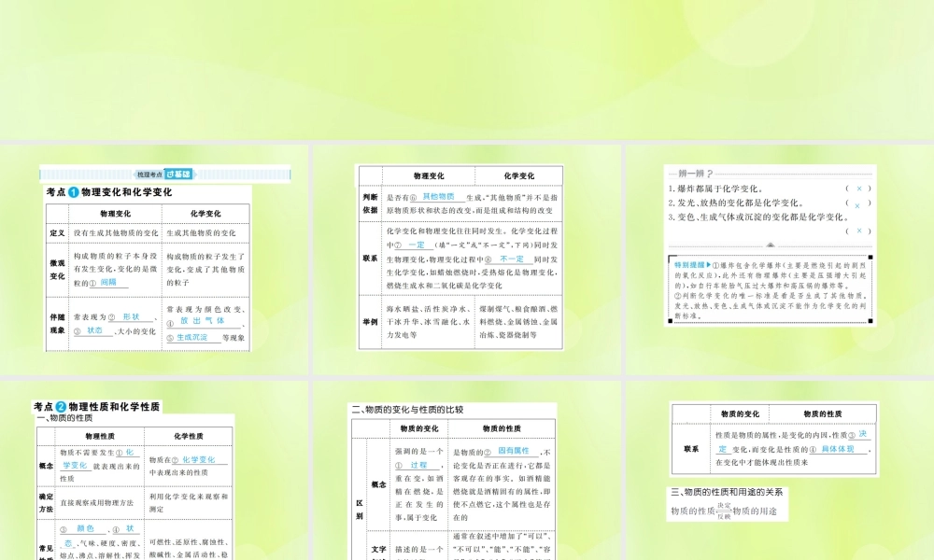
Task: Click column header 化学性质
Action: point(189,436)
